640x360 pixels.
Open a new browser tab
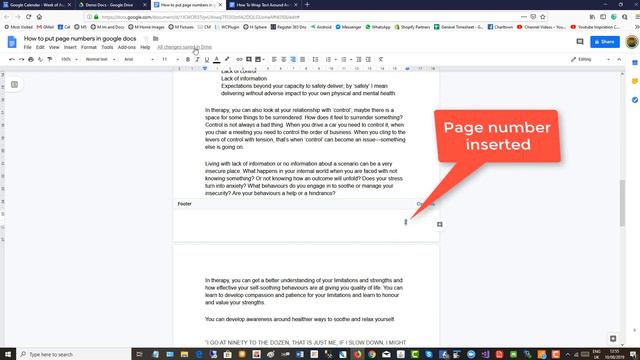(307, 5)
